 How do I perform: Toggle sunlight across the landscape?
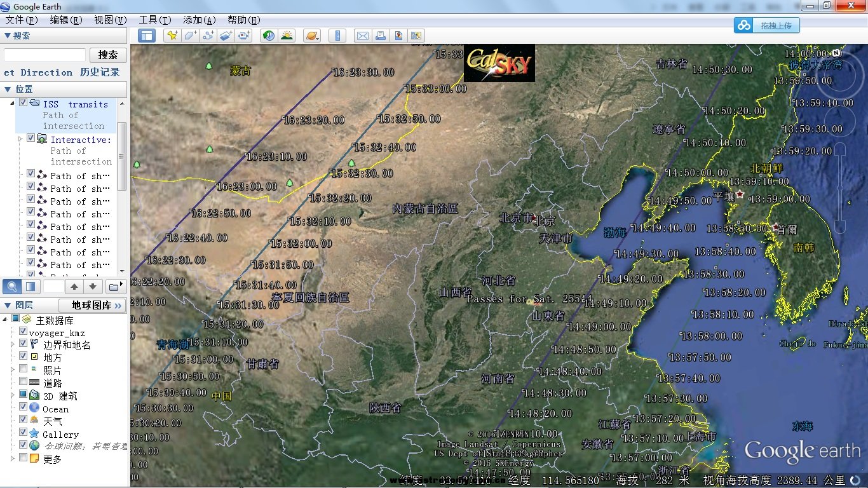(x=287, y=36)
